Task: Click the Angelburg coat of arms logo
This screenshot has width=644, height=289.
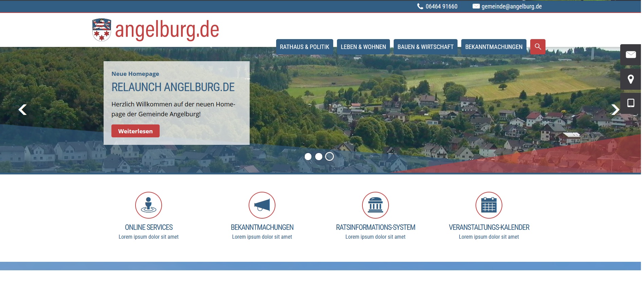Action: pyautogui.click(x=102, y=30)
